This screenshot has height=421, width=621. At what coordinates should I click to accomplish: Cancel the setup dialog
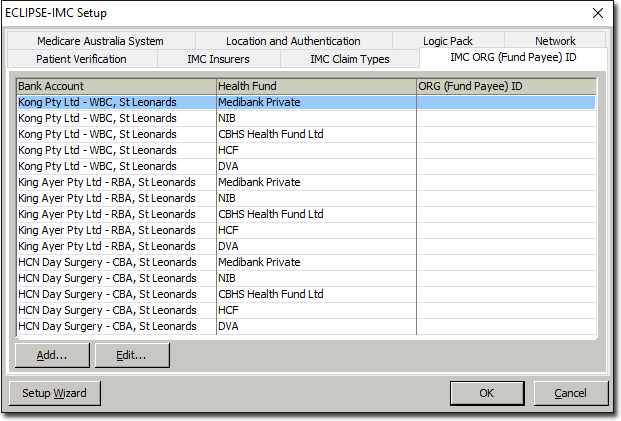[x=570, y=393]
